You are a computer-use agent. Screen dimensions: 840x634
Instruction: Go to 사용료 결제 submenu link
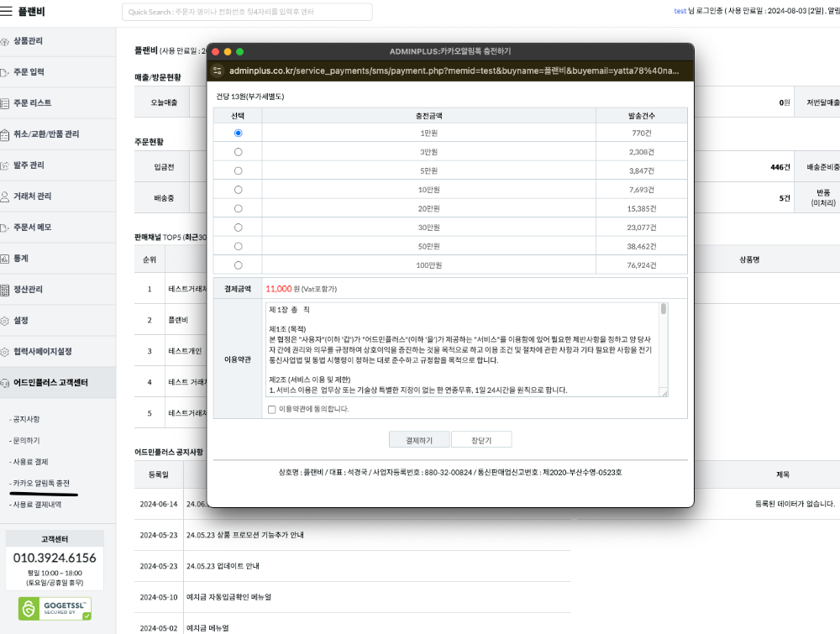click(30, 462)
